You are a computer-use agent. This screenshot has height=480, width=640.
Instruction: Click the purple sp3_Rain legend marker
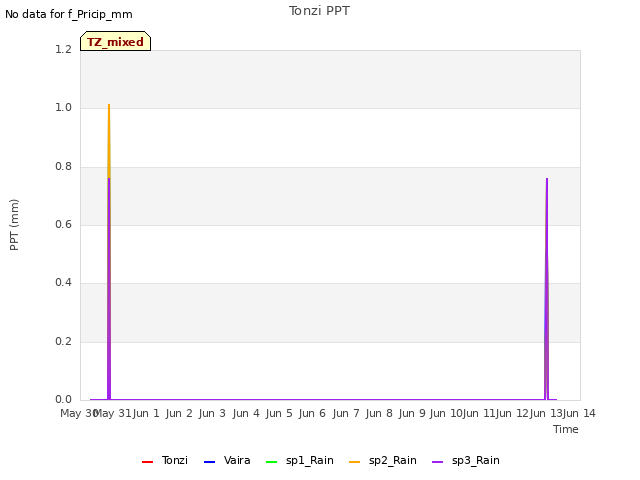pos(438,462)
